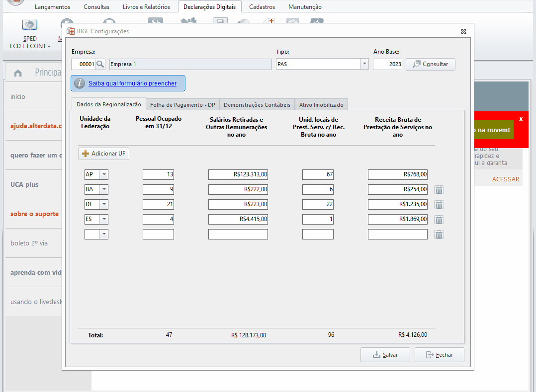The height and width of the screenshot is (392, 536).
Task: Click DF salary field R$223,00
Action: tap(238, 205)
